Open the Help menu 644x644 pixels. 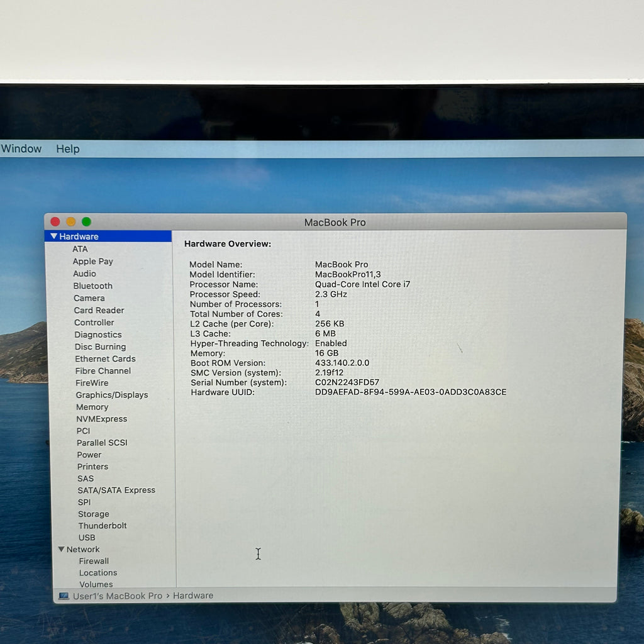pyautogui.click(x=68, y=148)
